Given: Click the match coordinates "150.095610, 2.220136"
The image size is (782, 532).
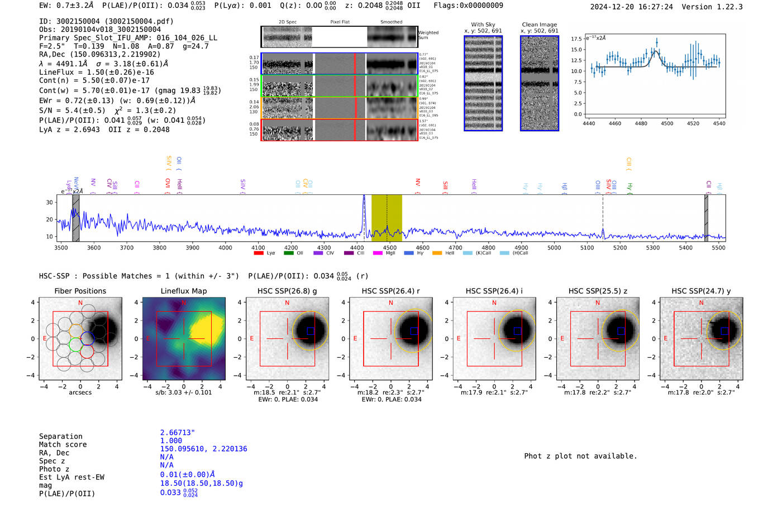Looking at the screenshot, I should [x=204, y=449].
